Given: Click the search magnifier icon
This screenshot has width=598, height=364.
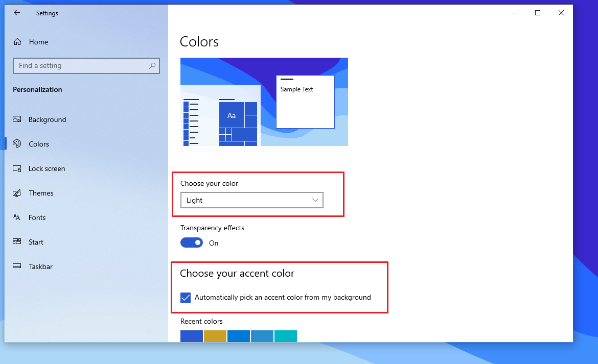Looking at the screenshot, I should (x=152, y=66).
